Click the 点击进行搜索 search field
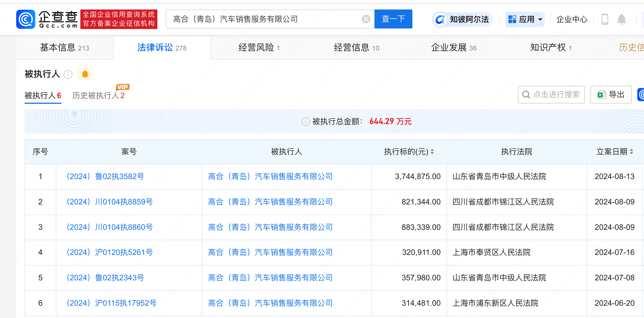 click(x=551, y=95)
